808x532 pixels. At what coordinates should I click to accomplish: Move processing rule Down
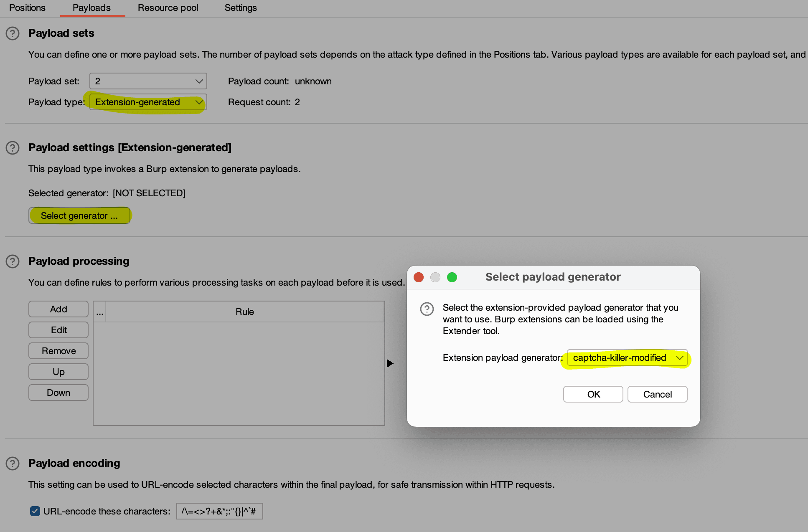click(x=58, y=393)
